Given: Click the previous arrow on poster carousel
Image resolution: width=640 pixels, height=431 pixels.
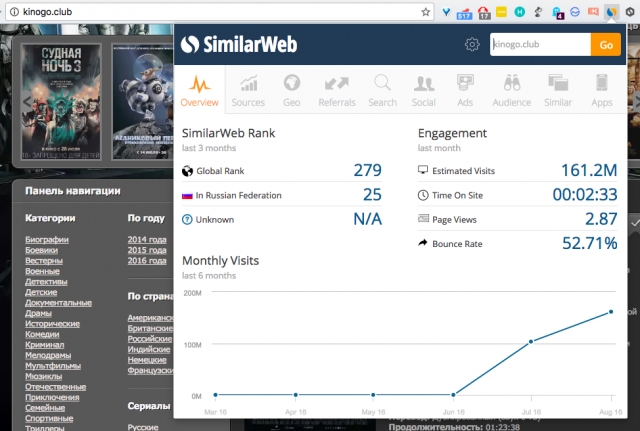Looking at the screenshot, I should point(27,101).
